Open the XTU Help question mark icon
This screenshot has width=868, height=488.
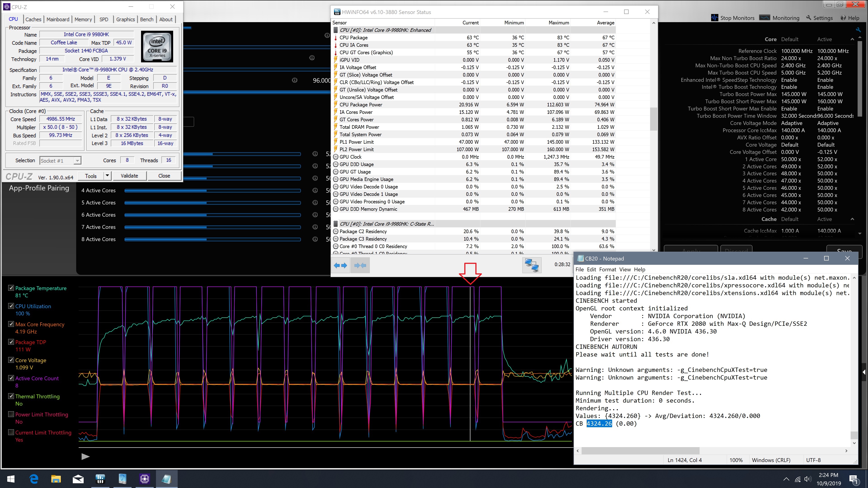843,18
